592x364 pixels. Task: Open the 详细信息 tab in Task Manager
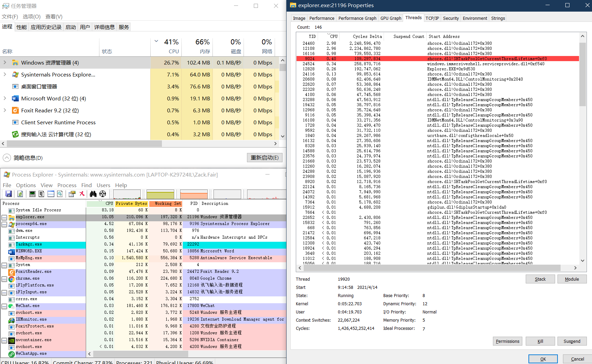pyautogui.click(x=104, y=27)
